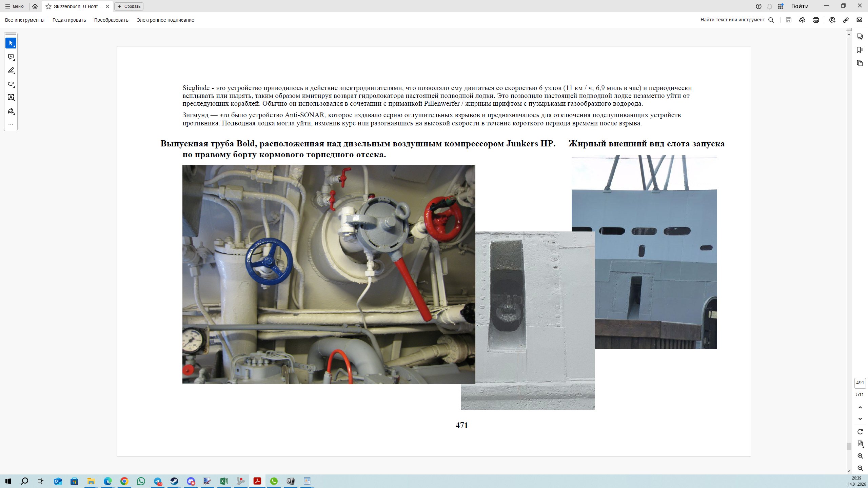Print the document with printer icon
The height and width of the screenshot is (488, 868).
815,20
